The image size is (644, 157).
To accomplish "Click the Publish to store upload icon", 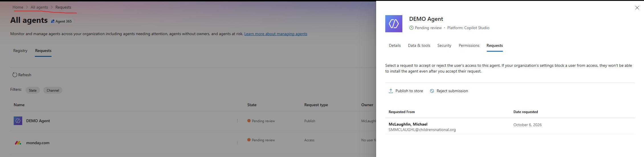I will (391, 91).
